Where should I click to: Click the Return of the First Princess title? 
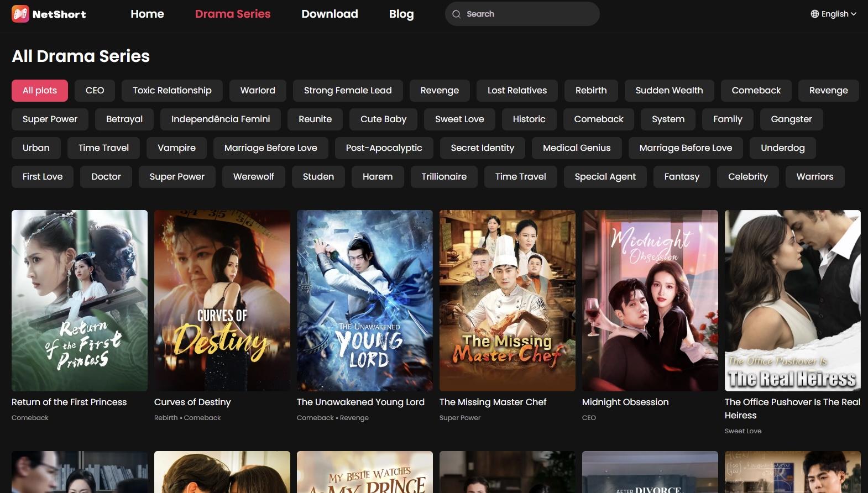69,402
